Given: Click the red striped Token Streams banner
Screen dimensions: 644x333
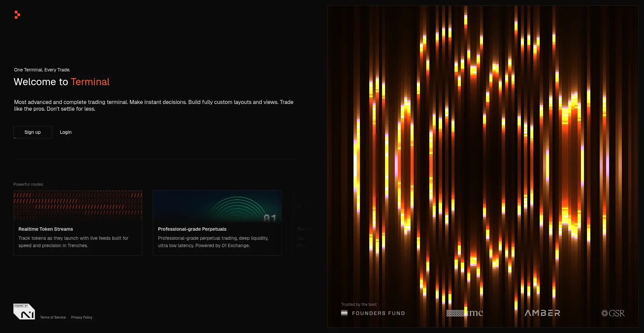Looking at the screenshot, I should tap(78, 205).
